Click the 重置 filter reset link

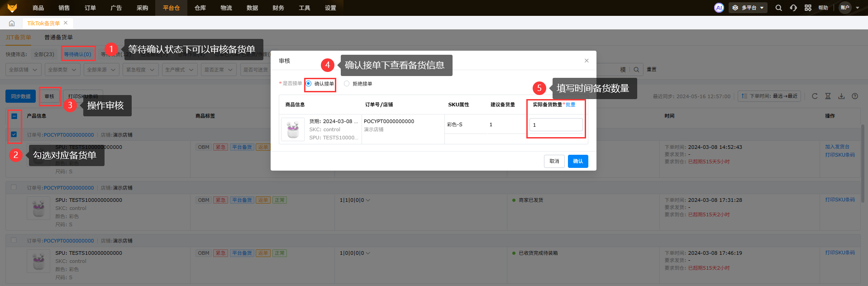[651, 69]
